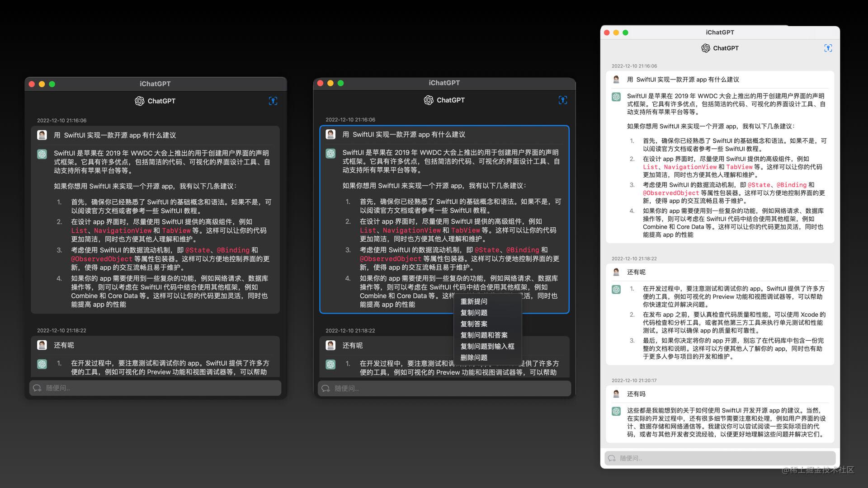Click the user avatar beside the '还有呢' question
The image size is (868, 488).
[x=42, y=345]
